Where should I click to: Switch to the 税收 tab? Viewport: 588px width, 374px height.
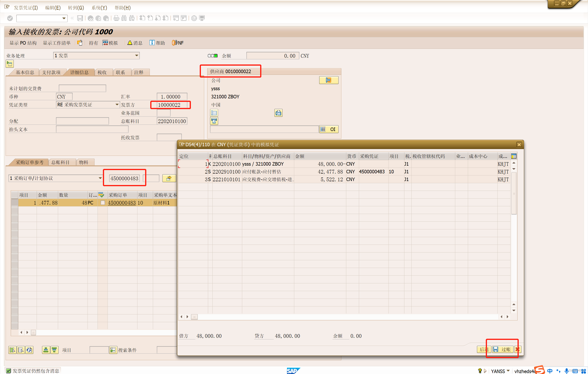click(x=102, y=72)
